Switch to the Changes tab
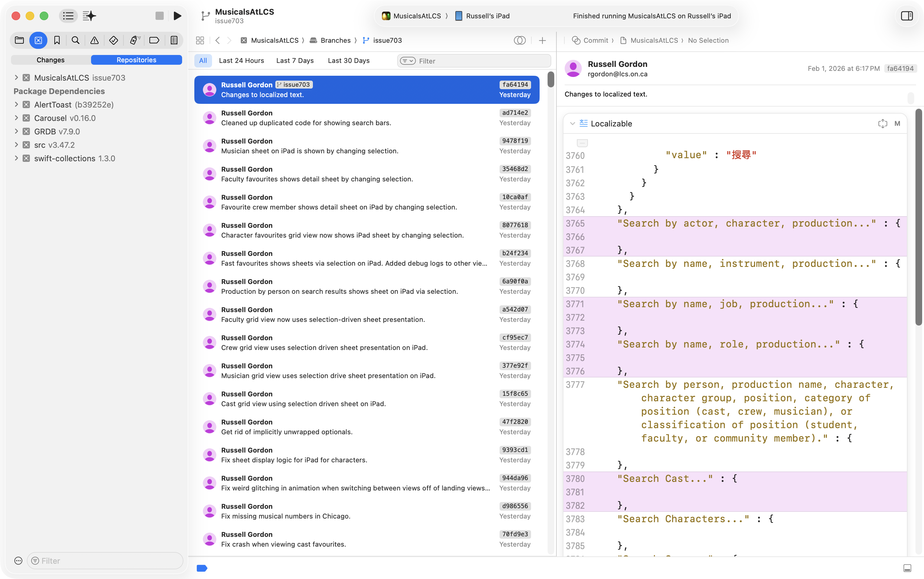The width and height of the screenshot is (924, 579). tap(50, 60)
